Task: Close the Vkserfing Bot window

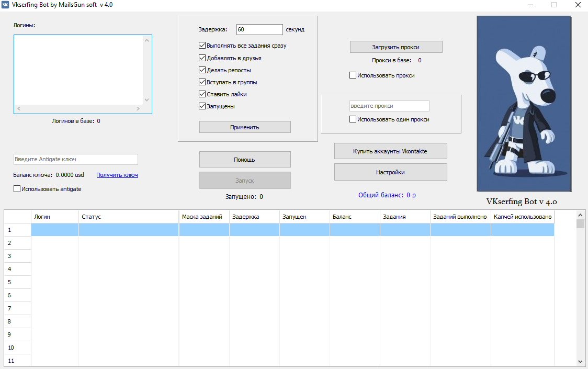Action: tap(578, 5)
